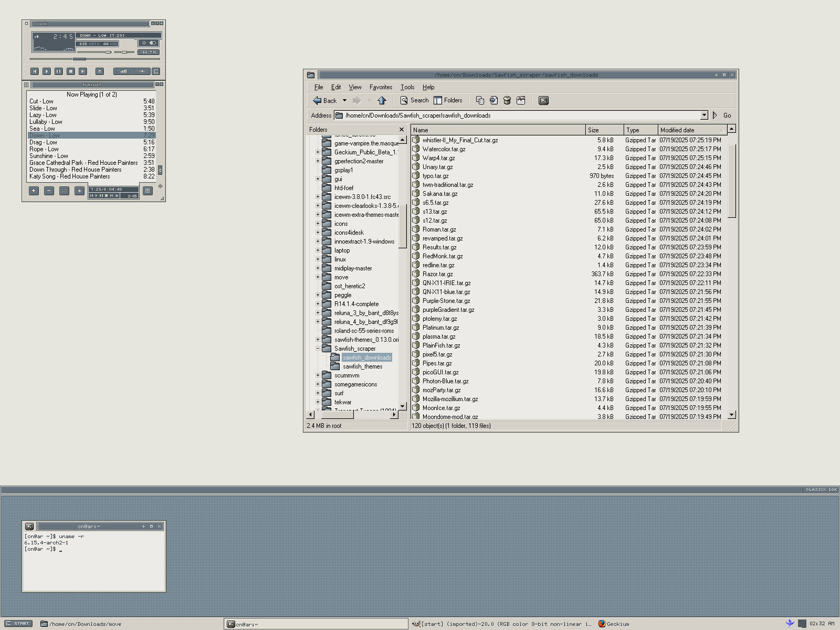Image resolution: width=840 pixels, height=630 pixels.
Task: Stop playback in the music player
Action: point(71,71)
